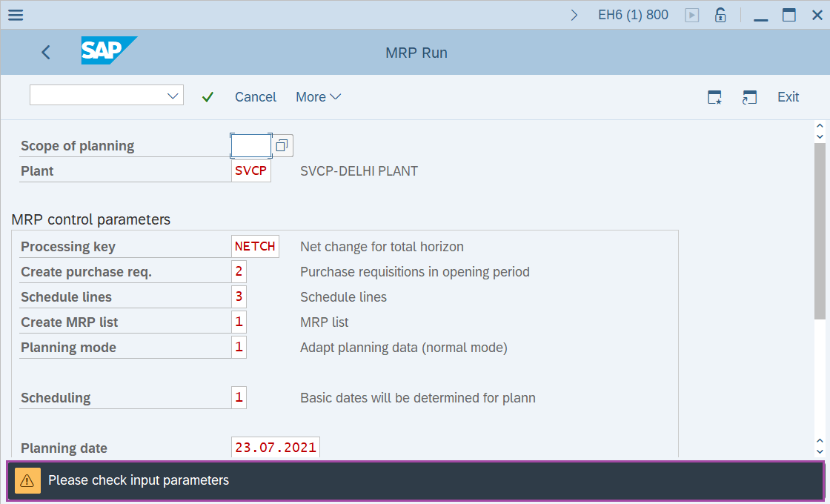Open the command field dropdown
830x504 pixels.
coord(171,95)
